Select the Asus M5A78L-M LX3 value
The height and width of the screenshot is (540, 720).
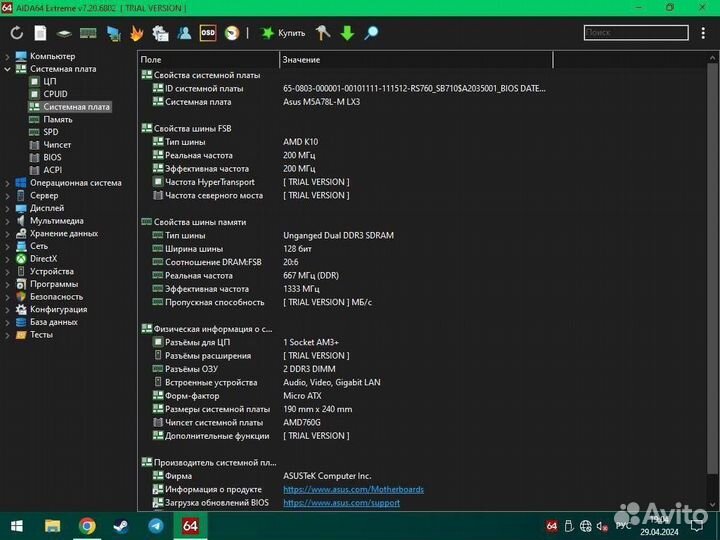321,102
